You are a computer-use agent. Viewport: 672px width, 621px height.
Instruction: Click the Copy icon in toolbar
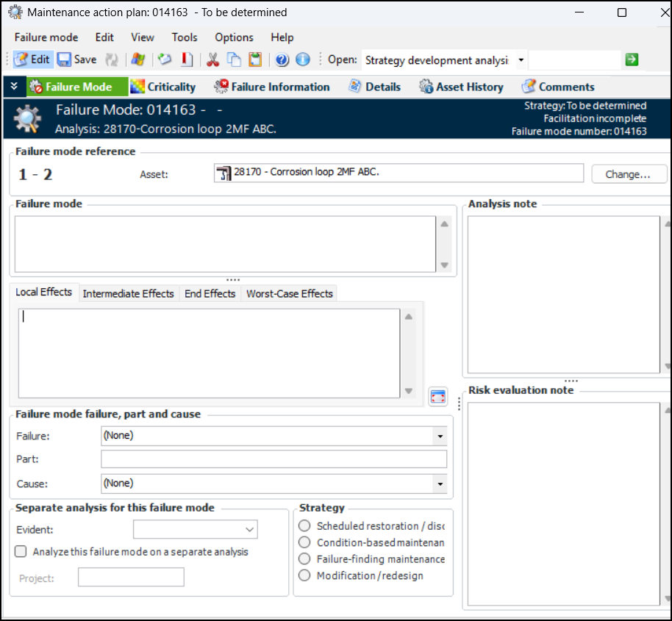234,60
